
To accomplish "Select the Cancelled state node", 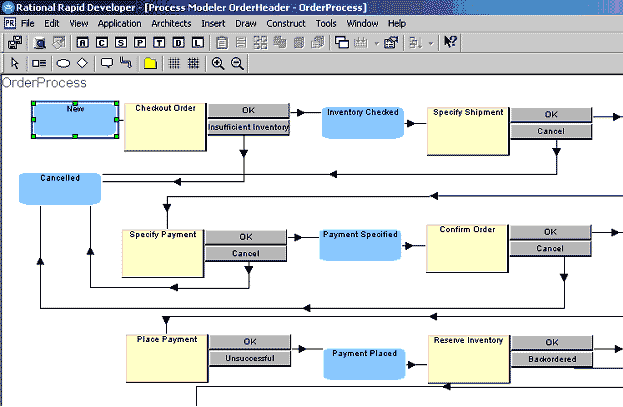I will click(x=61, y=187).
